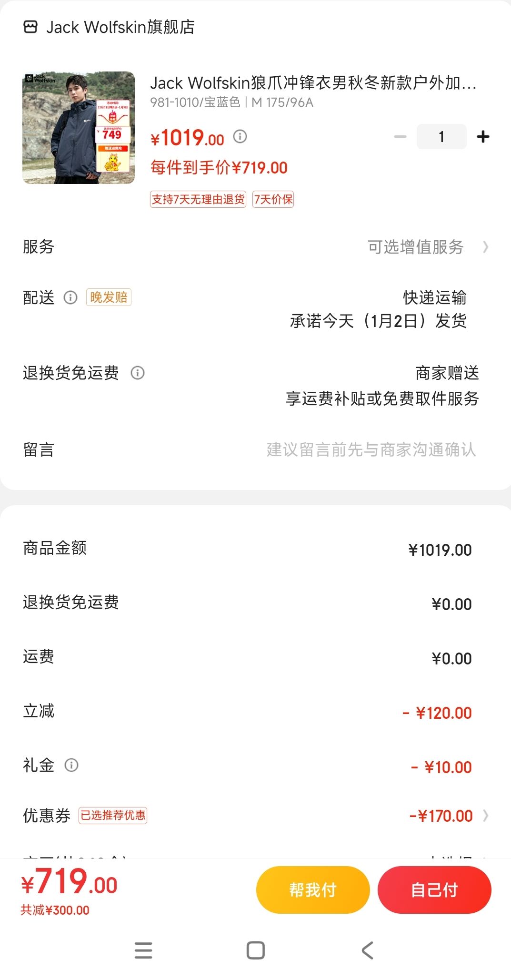Tap the Jack Wolfskin store icon

[30, 27]
